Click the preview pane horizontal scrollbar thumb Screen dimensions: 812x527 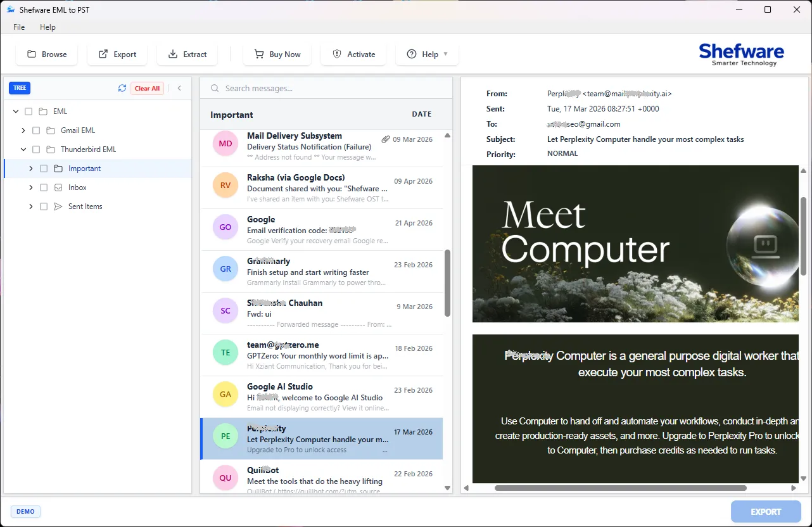point(621,488)
